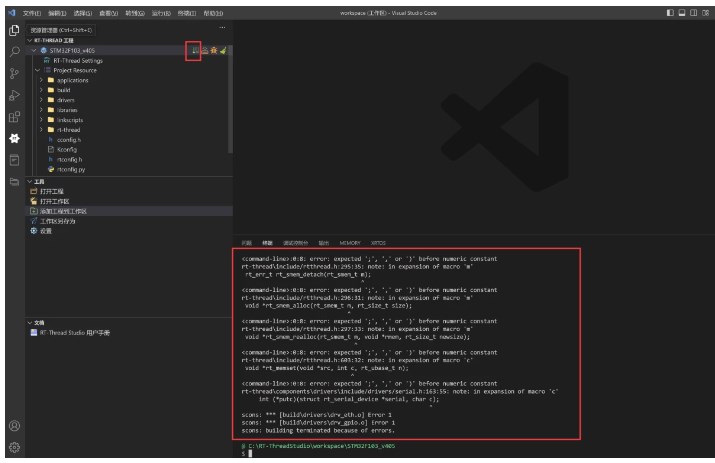Collapse the RT-THREAD 工程 section

[x=30, y=40]
